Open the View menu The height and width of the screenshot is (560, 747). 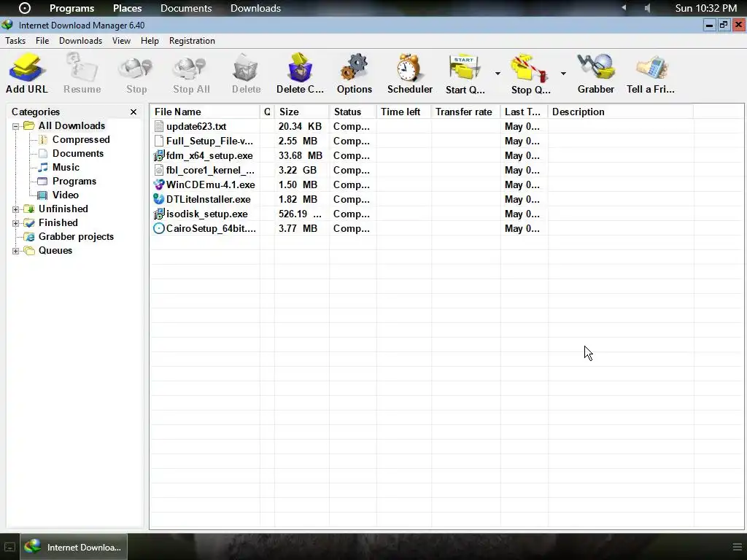click(x=122, y=41)
